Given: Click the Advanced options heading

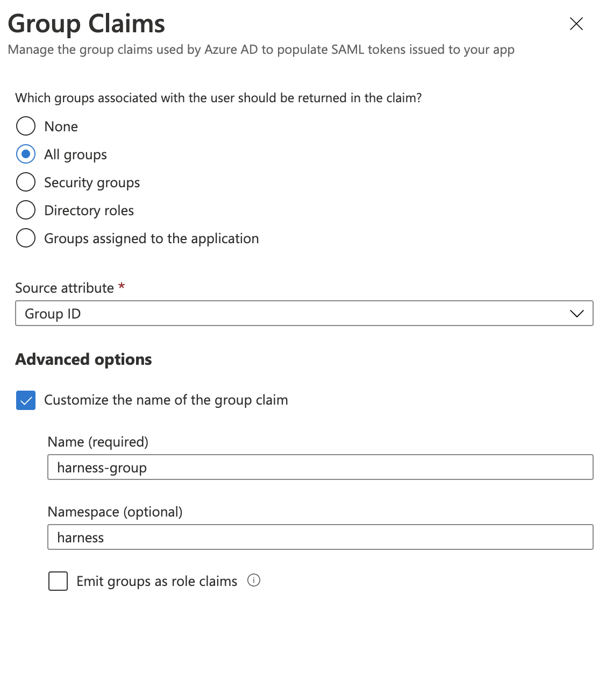Looking at the screenshot, I should click(84, 359).
